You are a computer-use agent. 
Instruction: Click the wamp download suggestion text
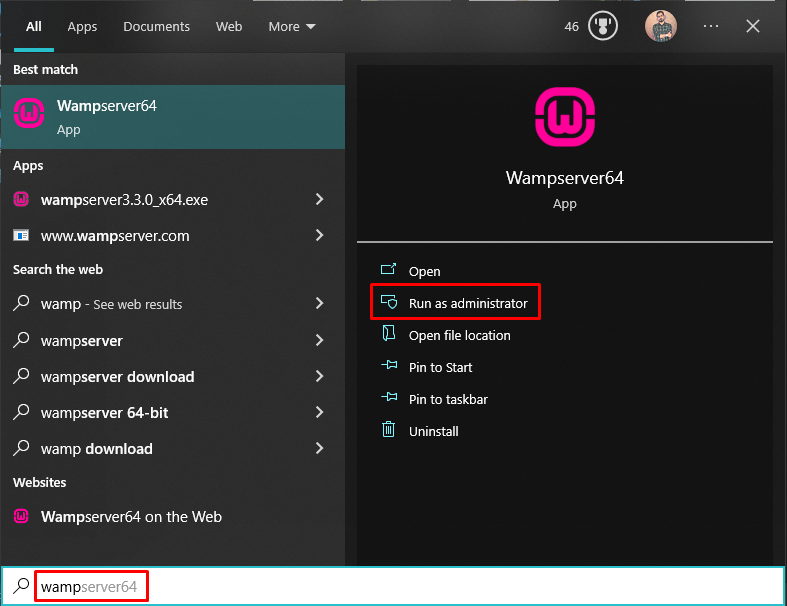point(97,449)
